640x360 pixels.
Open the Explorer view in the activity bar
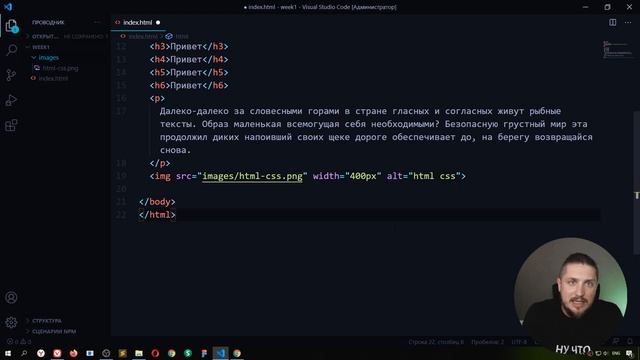pos(11,26)
